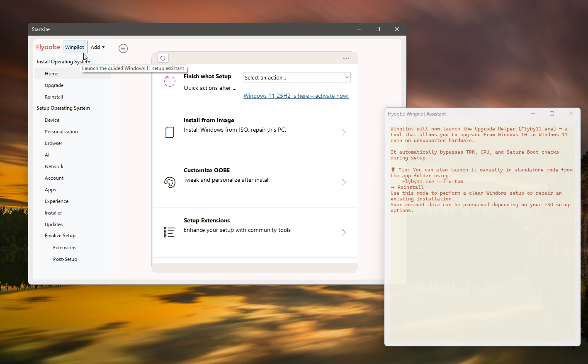Click the Flyoobe logo text

(x=48, y=47)
